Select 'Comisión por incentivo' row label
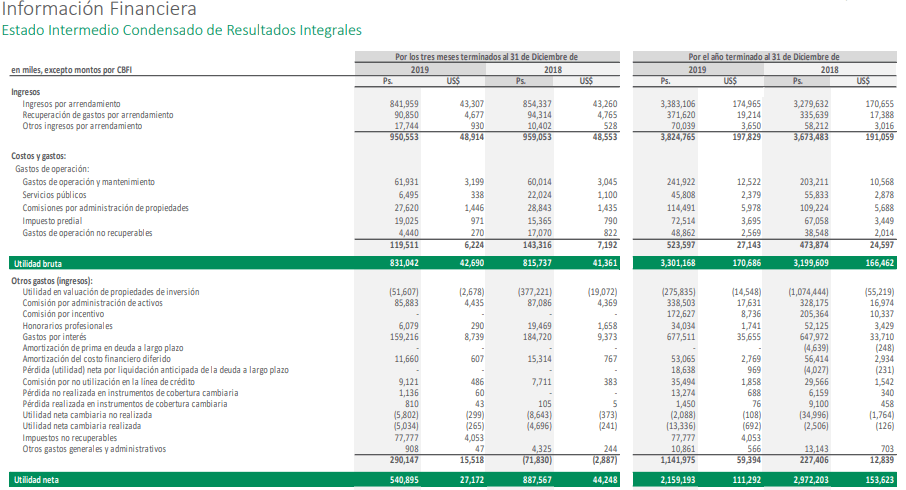Image resolution: width=906 pixels, height=490 pixels. coord(64,314)
